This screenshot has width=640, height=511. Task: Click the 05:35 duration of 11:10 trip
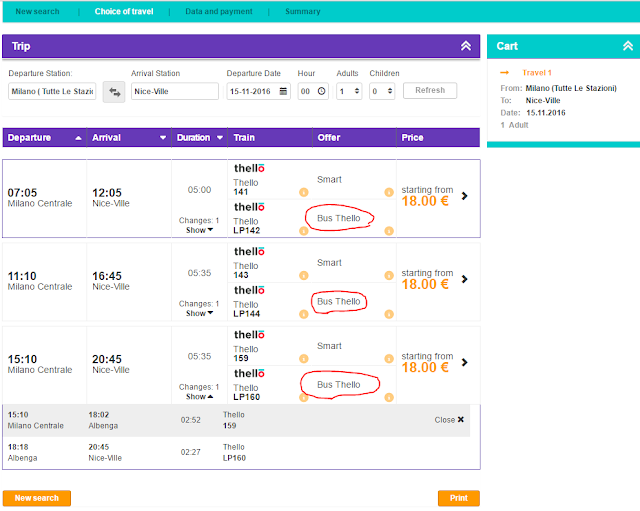click(x=199, y=273)
